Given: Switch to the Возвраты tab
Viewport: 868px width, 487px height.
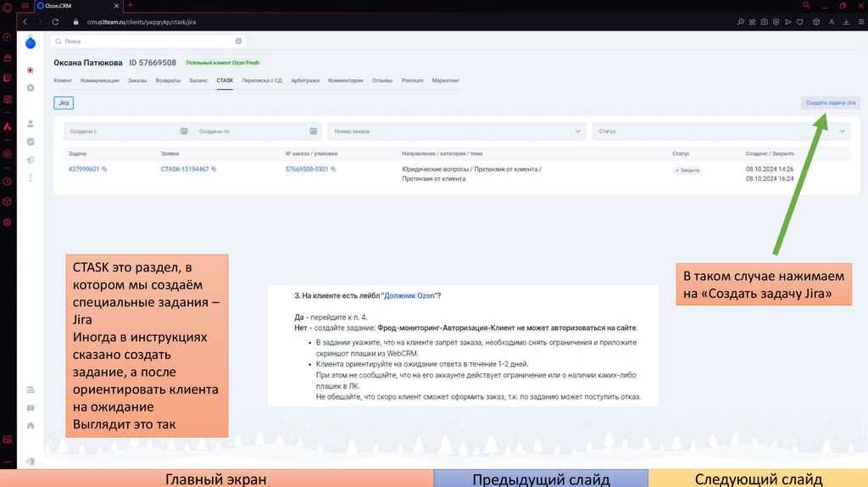Looking at the screenshot, I should click(169, 81).
